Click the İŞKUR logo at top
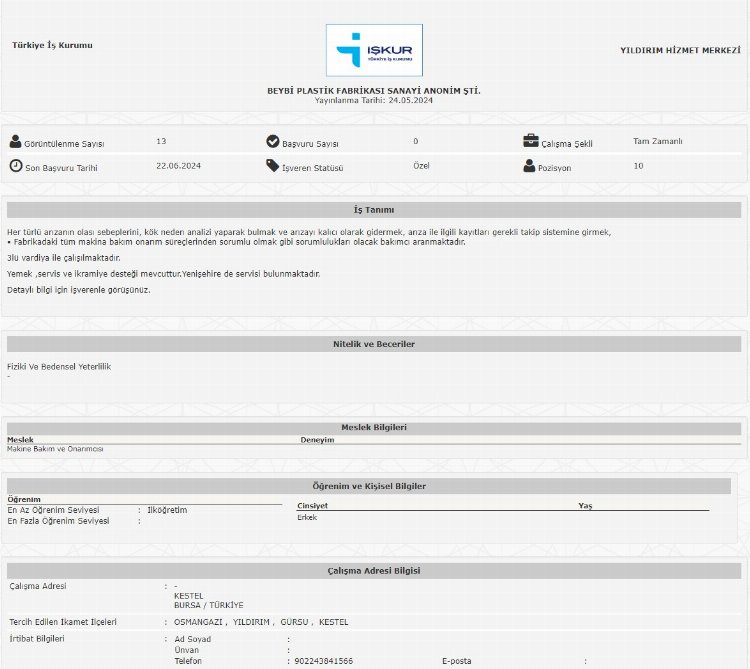The width and height of the screenshot is (750, 669). click(374, 50)
